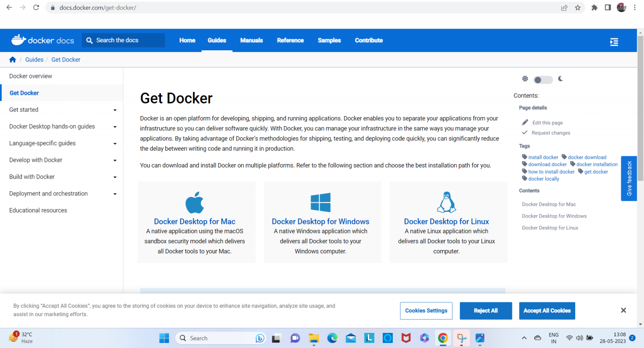Click the home icon in breadcrumb
Image resolution: width=644 pixels, height=348 pixels.
coord(13,60)
